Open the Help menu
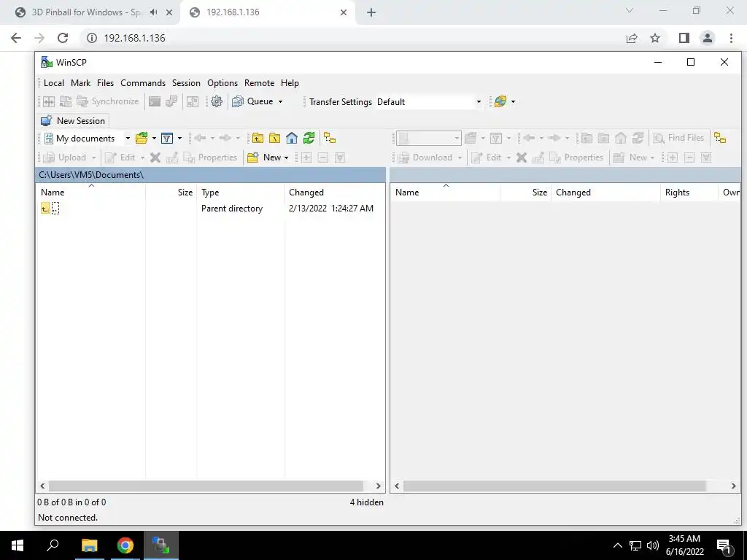747x560 pixels. (290, 83)
